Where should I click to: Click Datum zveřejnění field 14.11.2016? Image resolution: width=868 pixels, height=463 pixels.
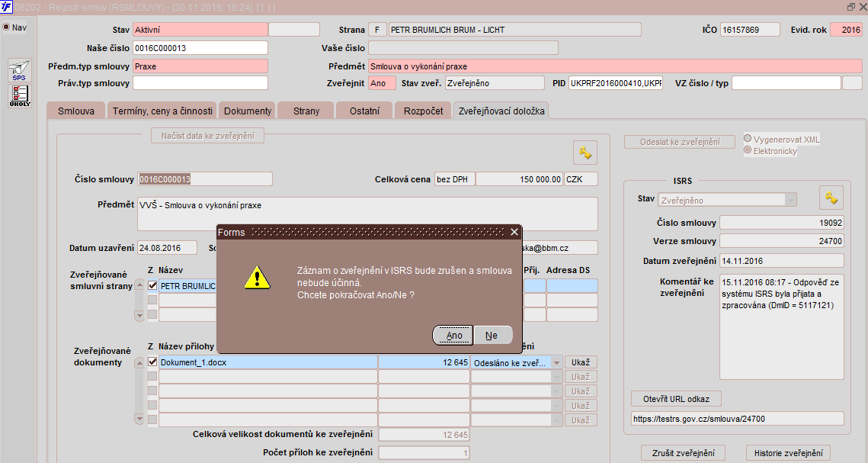[x=782, y=260]
